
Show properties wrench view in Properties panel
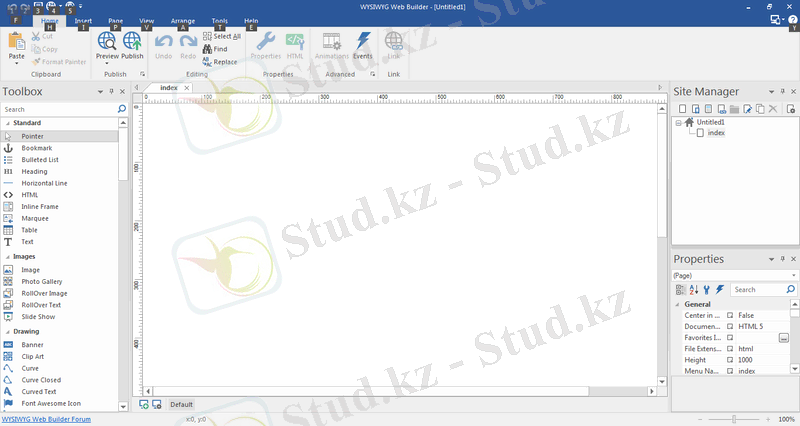707,290
